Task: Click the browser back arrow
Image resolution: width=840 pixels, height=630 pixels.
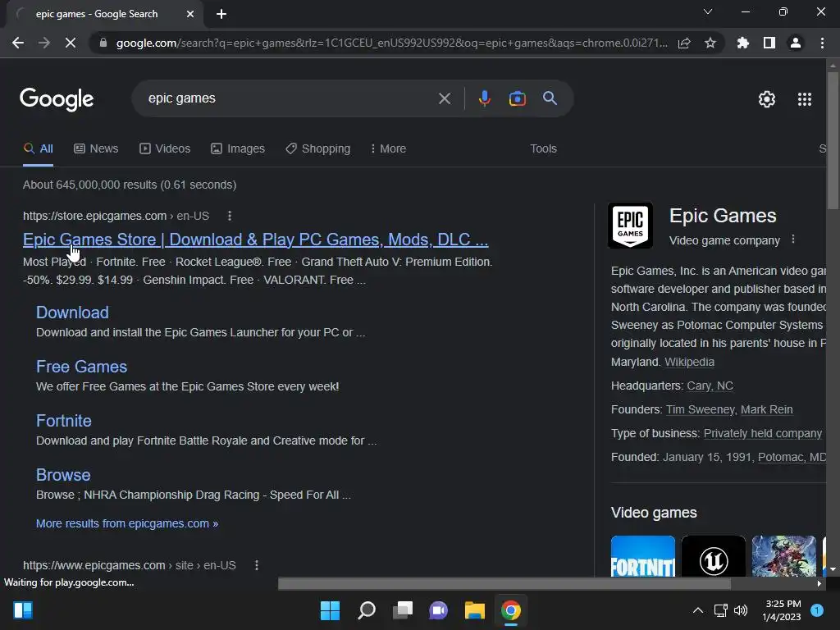Action: click(18, 43)
